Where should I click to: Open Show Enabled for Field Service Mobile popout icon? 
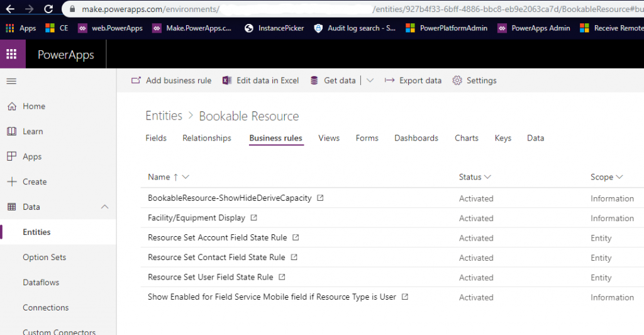click(x=405, y=297)
